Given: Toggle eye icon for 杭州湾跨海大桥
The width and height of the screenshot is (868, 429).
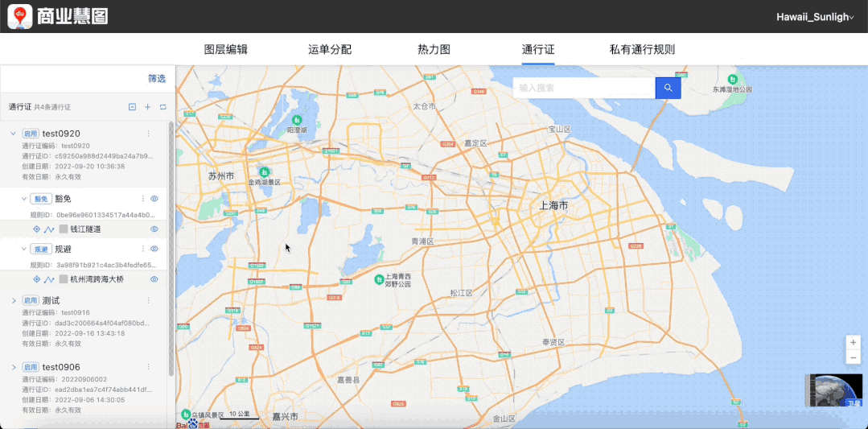Looking at the screenshot, I should point(154,279).
